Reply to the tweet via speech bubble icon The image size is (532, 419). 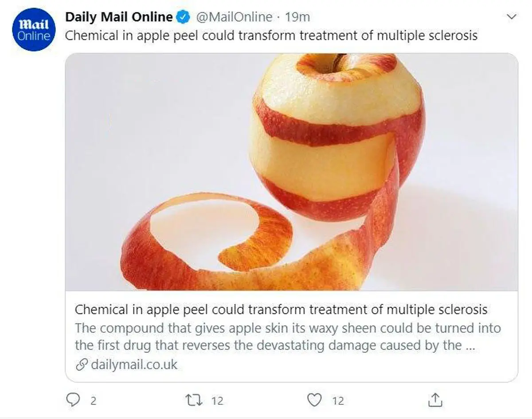[72, 400]
